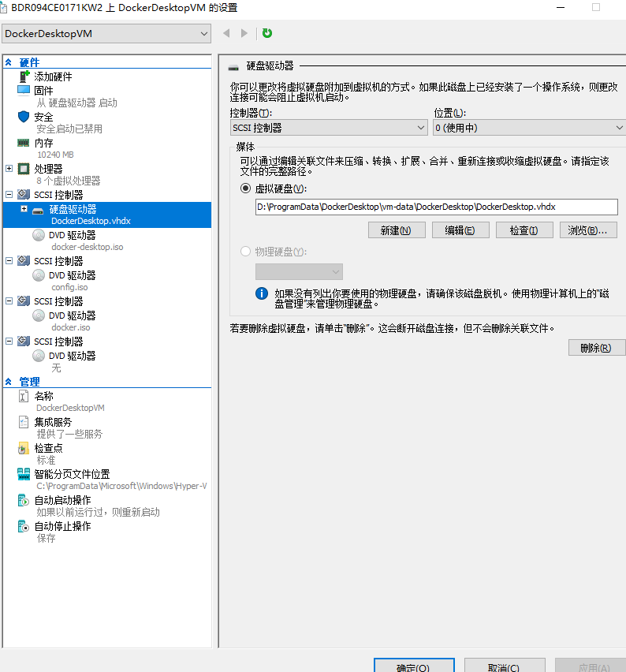The width and height of the screenshot is (626, 672).
Task: Click the 添加硬件 hardware icon
Action: [x=24, y=77]
